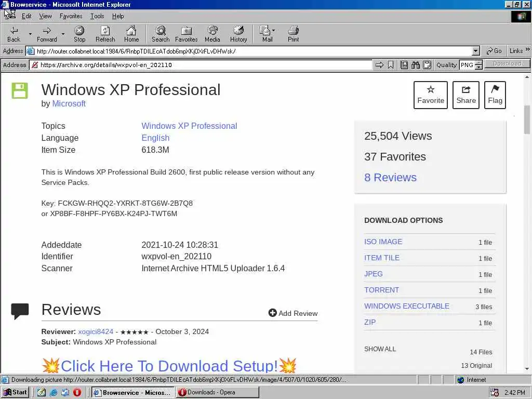Click the Browservice clipboard icon
Image resolution: width=532 pixels, height=399 pixels.
pyautogui.click(x=427, y=65)
